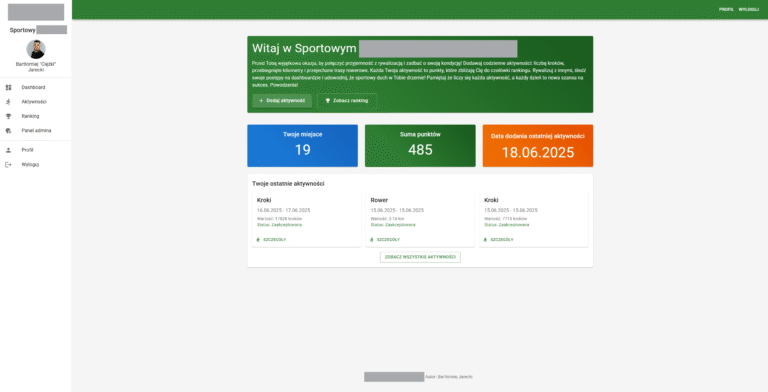
Task: Click Status: Zaakceptowana in the Rower card
Action: pyautogui.click(x=393, y=225)
